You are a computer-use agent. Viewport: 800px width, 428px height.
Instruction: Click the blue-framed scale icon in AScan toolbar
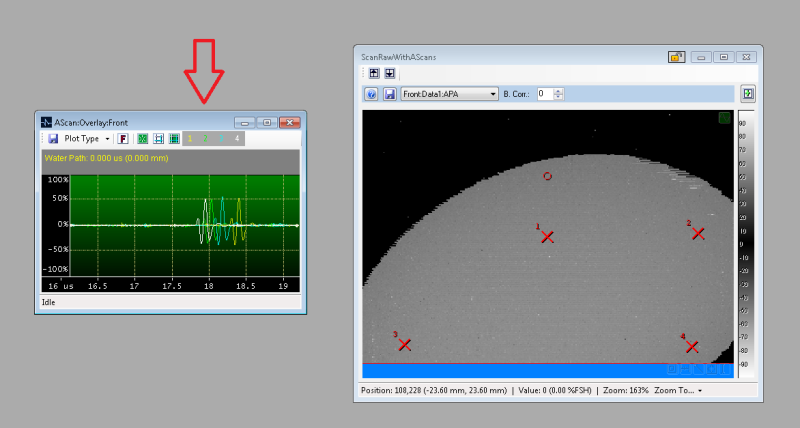[159, 138]
